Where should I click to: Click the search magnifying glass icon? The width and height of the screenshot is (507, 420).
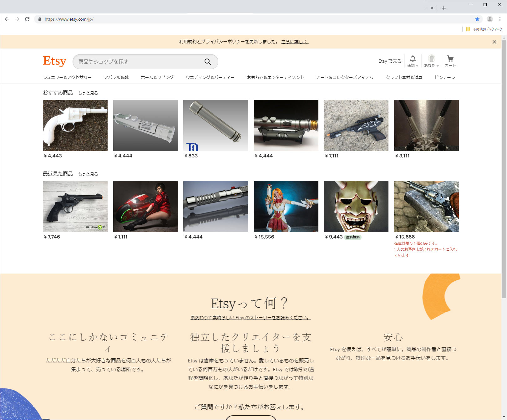coord(207,62)
